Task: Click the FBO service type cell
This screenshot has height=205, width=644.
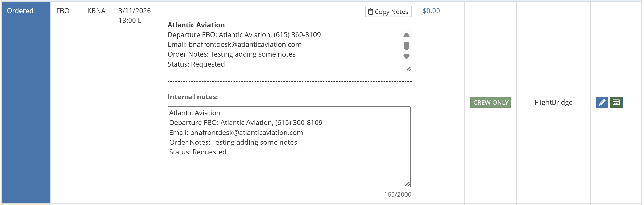Action: 63,11
